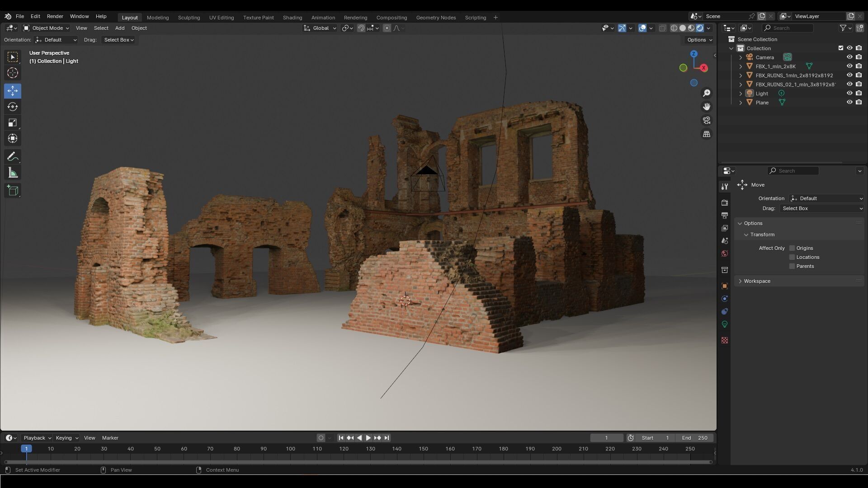Hide the Camera object via eye icon
Image resolution: width=868 pixels, height=488 pixels.
click(849, 57)
